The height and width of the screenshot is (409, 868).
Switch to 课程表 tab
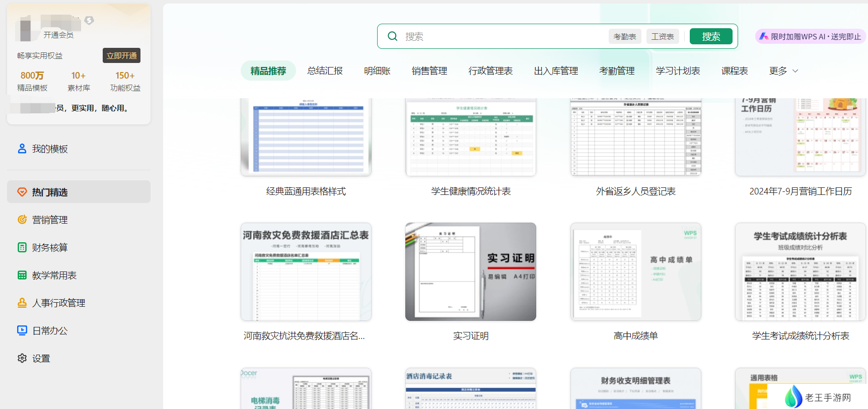[735, 71]
